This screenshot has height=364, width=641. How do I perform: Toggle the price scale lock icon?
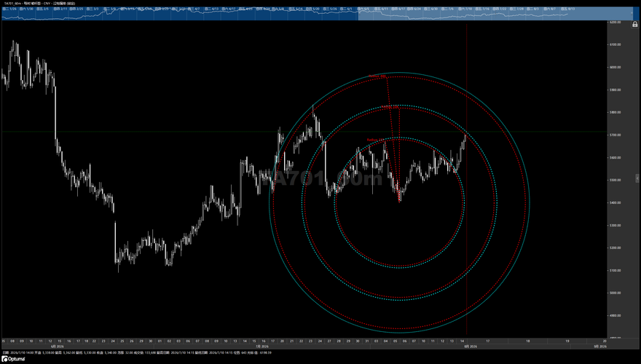click(634, 25)
